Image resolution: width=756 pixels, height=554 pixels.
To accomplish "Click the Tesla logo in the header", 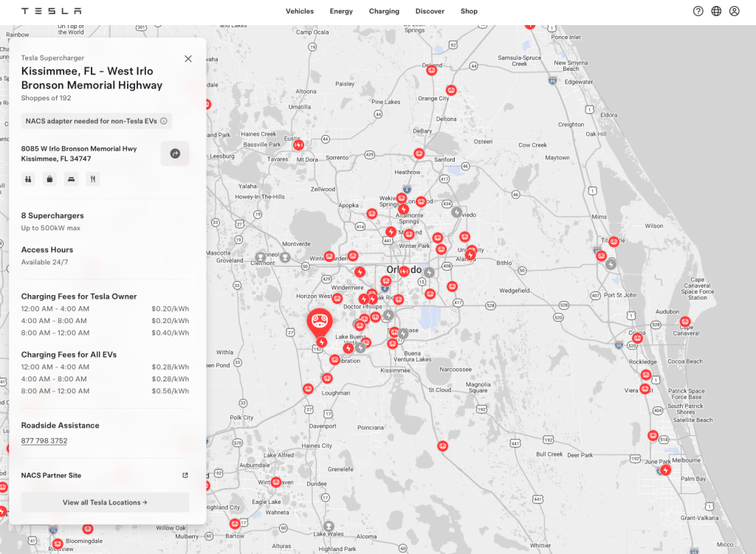I will [51, 11].
